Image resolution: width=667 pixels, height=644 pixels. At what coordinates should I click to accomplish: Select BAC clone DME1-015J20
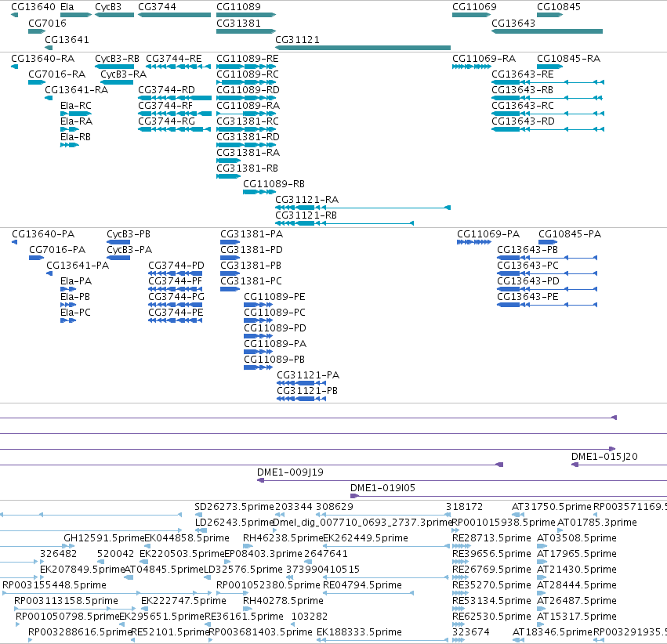click(x=619, y=465)
